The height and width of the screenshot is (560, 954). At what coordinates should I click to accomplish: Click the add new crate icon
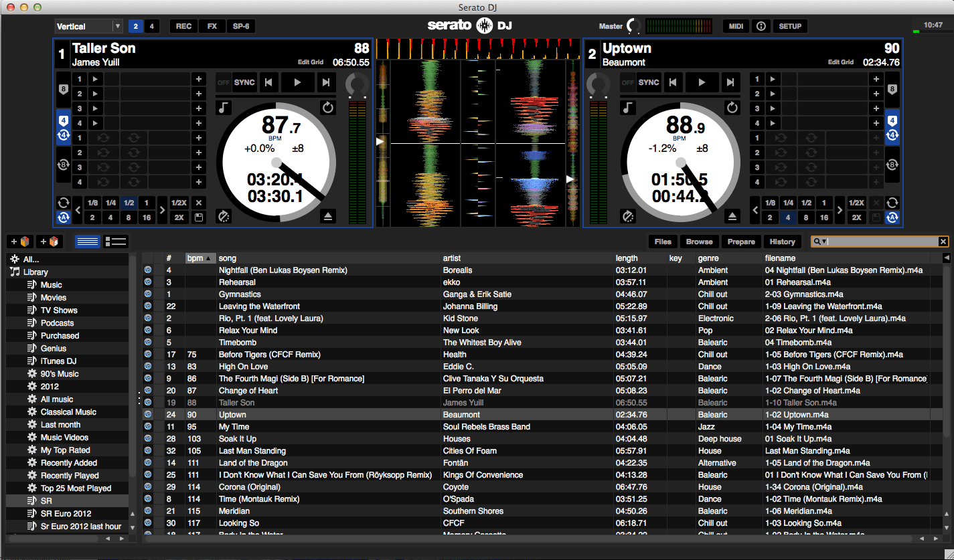[x=19, y=242]
